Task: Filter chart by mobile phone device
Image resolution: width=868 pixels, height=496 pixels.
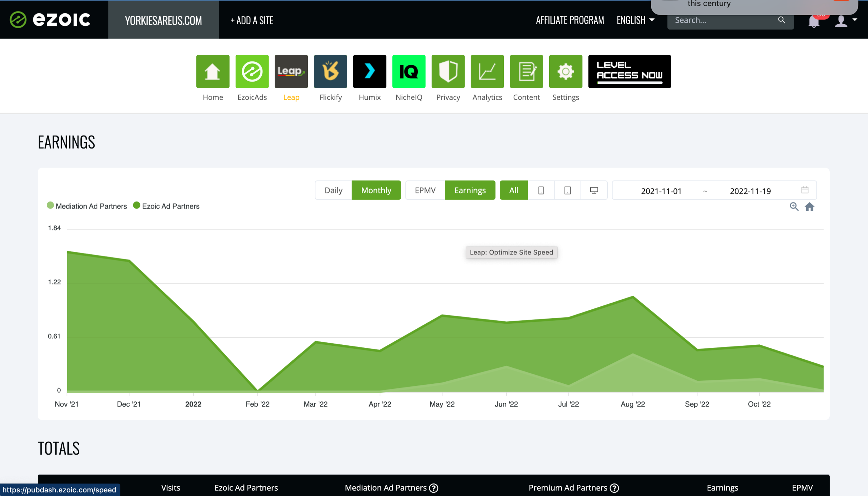Action: [x=541, y=190]
